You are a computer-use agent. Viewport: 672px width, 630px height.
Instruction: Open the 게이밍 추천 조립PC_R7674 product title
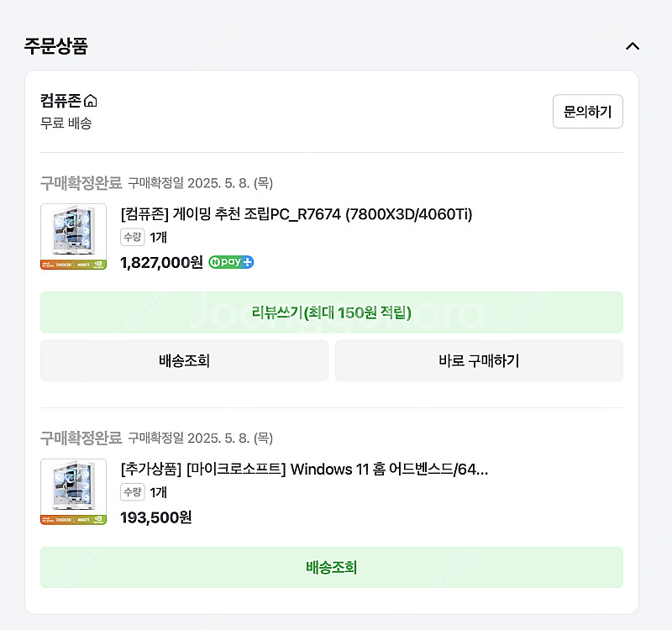[297, 214]
